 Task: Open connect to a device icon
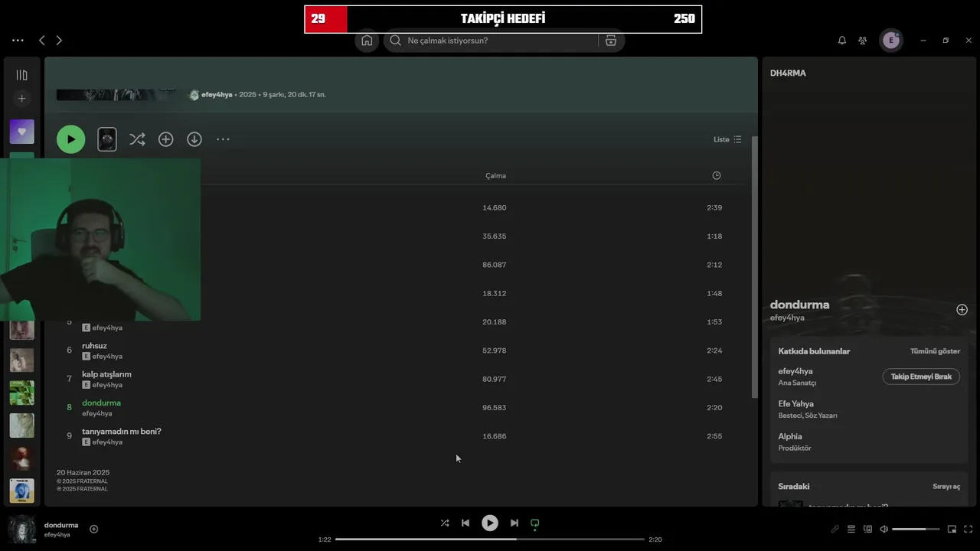867,529
